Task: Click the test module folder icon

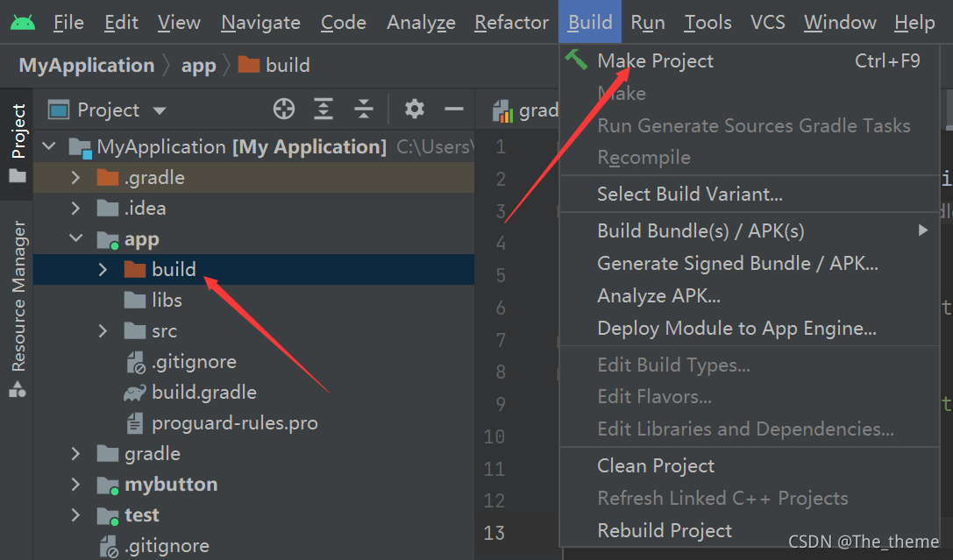Action: coord(108,516)
